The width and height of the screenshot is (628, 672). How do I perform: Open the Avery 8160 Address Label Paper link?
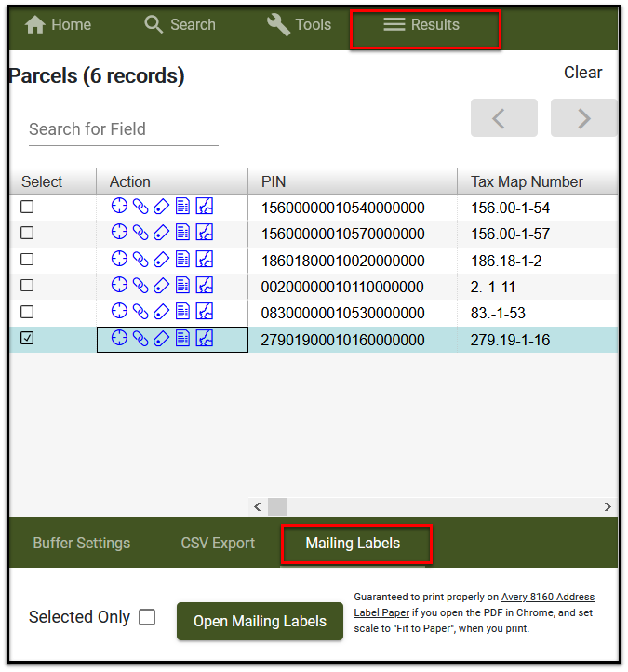pyautogui.click(x=547, y=598)
